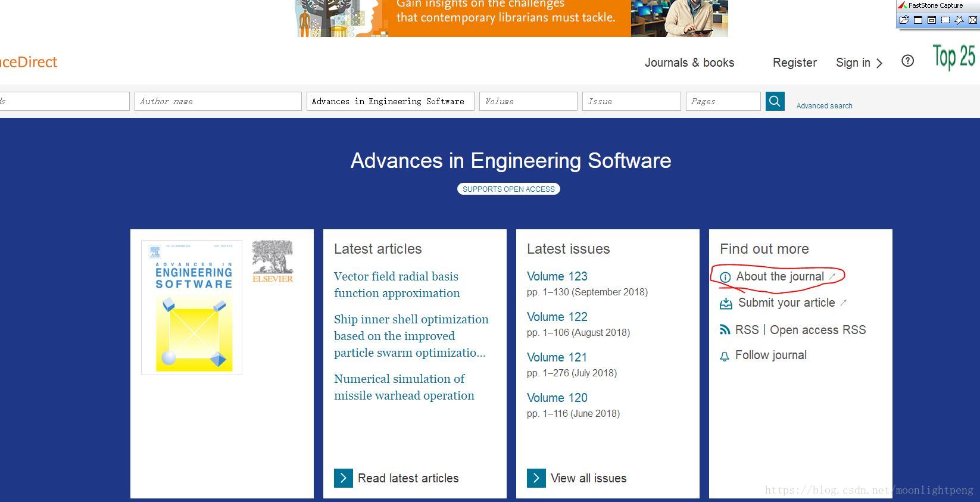Image resolution: width=980 pixels, height=502 pixels.
Task: Click the Register link
Action: [x=795, y=63]
